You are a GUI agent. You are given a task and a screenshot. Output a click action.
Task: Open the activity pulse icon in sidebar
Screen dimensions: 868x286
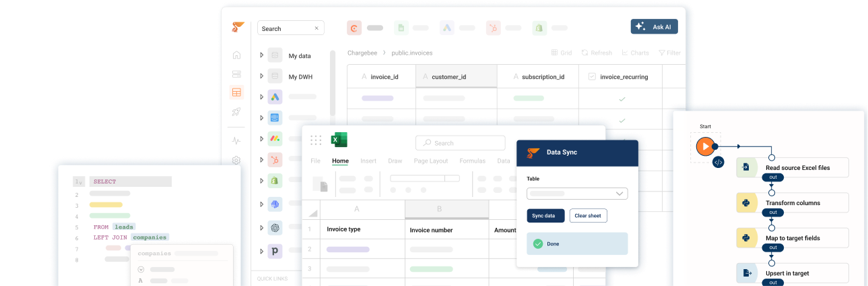236,141
